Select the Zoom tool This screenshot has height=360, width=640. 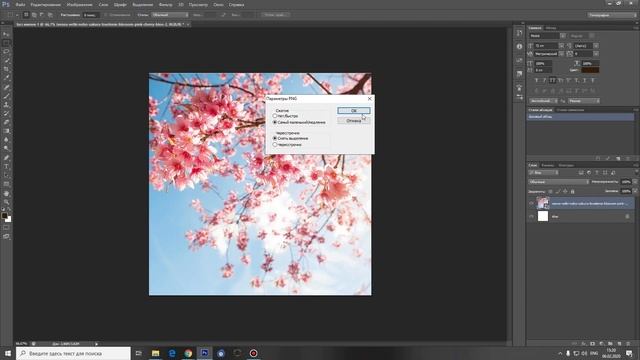click(6, 202)
